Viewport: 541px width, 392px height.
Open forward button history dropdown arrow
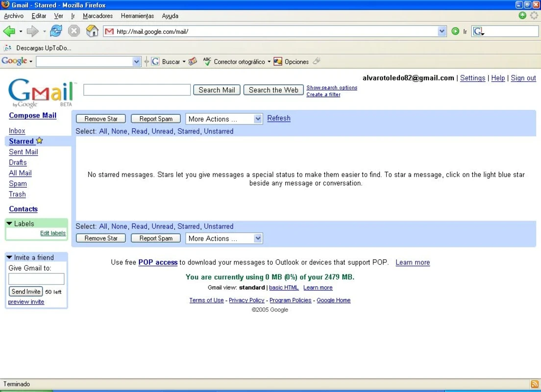[44, 31]
